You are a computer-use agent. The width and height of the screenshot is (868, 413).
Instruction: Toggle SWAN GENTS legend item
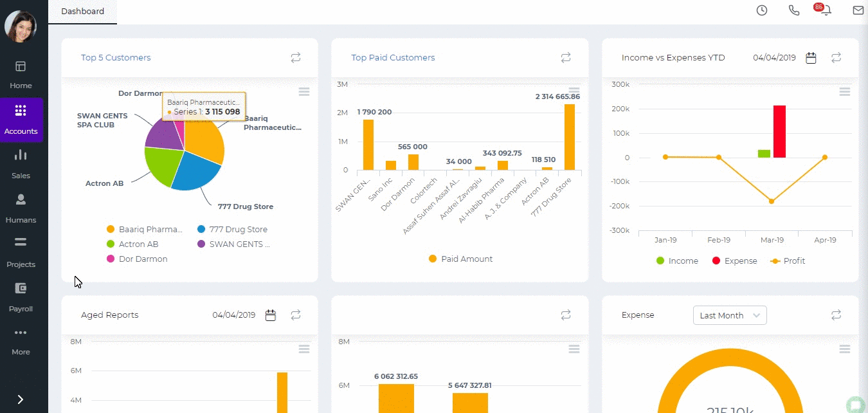tap(234, 244)
